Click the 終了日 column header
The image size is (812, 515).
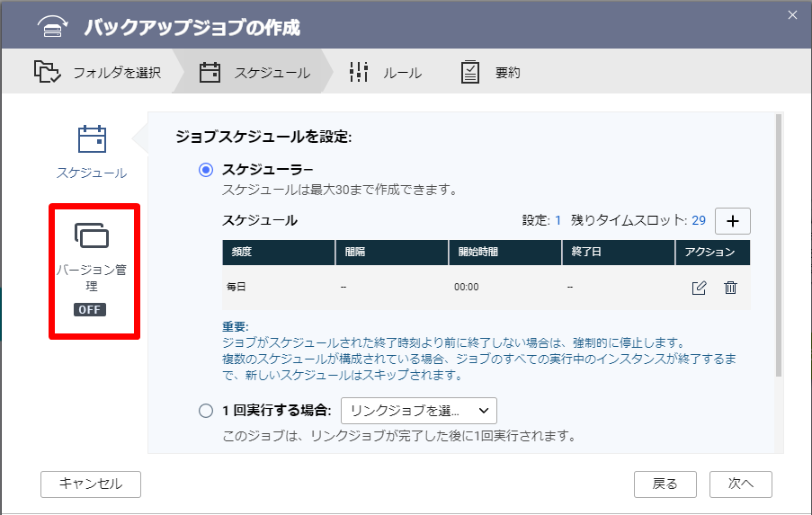[x=619, y=252]
